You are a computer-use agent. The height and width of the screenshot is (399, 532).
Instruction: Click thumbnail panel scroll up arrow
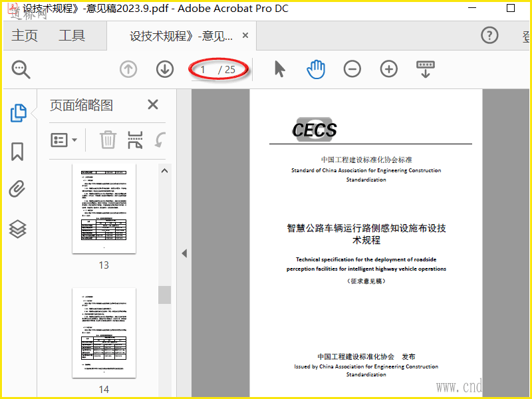tap(164, 171)
